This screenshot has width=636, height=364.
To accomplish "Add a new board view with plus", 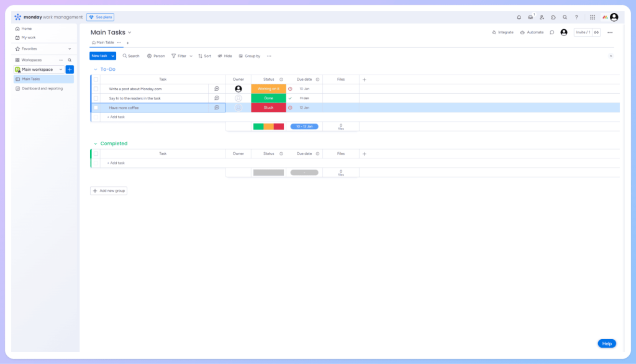I will click(128, 43).
